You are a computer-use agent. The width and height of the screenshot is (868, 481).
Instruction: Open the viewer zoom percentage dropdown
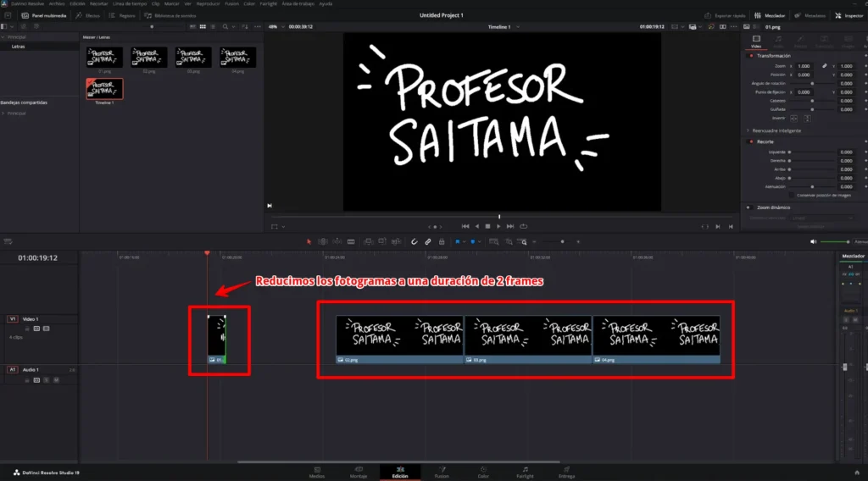coord(275,26)
